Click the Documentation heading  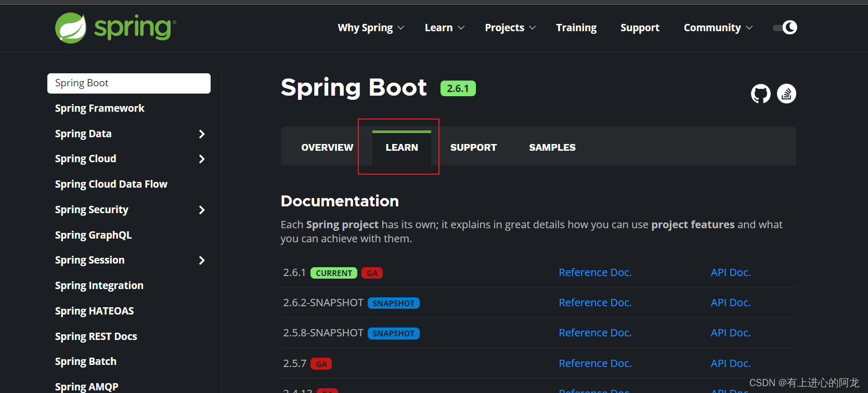click(340, 201)
